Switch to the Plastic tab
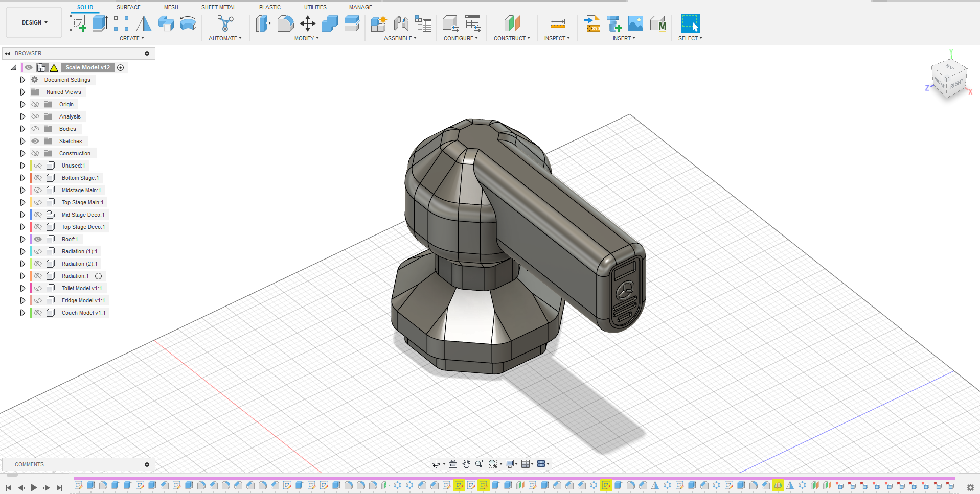This screenshot has height=494, width=980. 270,7
